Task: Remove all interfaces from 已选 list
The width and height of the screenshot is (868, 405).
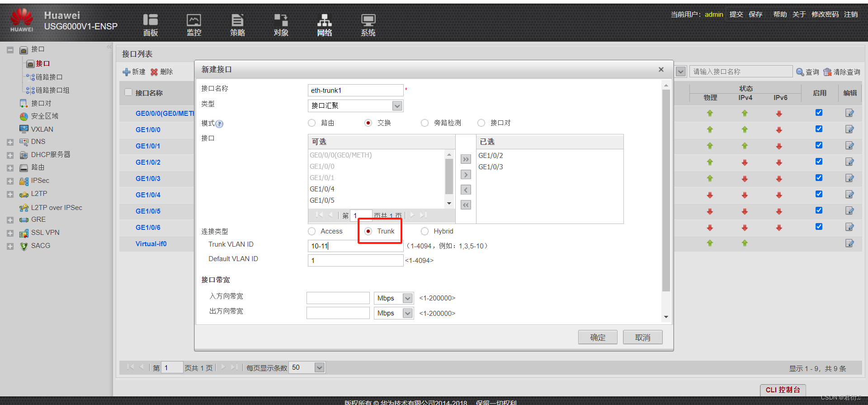Action: [466, 205]
